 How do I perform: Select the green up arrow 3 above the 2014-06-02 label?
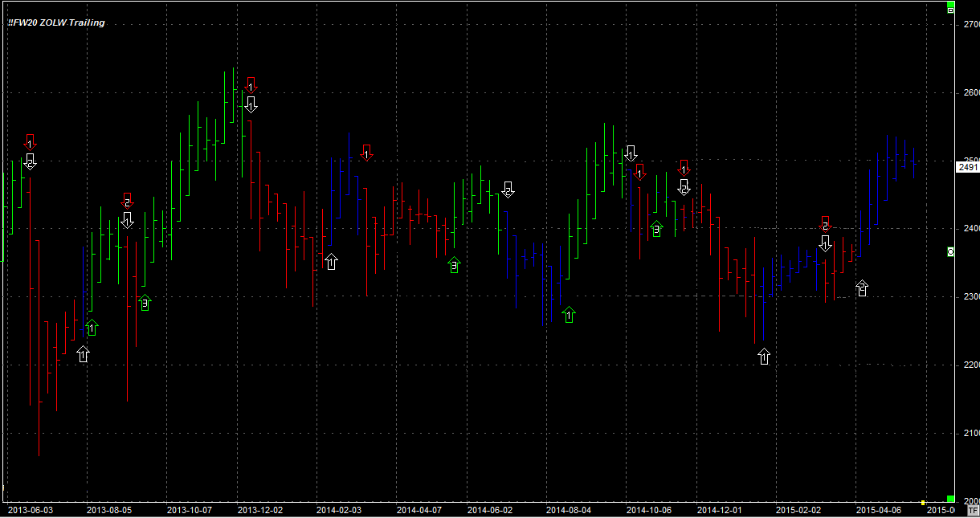[x=454, y=264]
